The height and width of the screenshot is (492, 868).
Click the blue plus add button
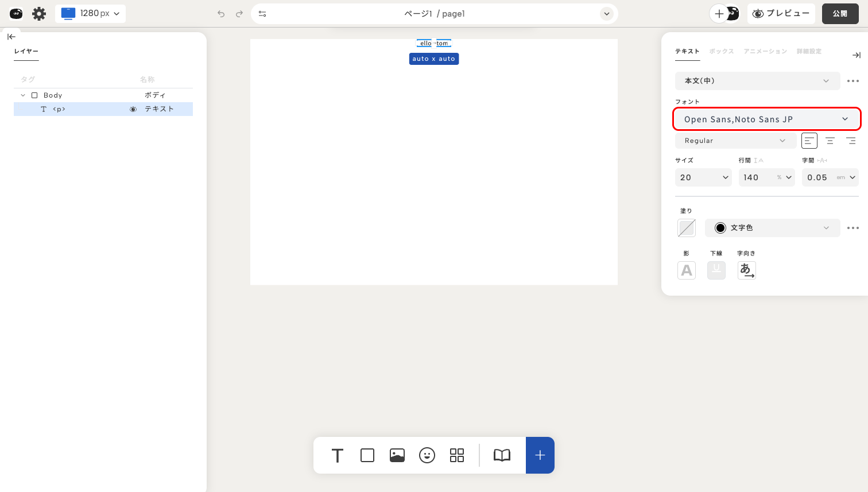click(540, 455)
